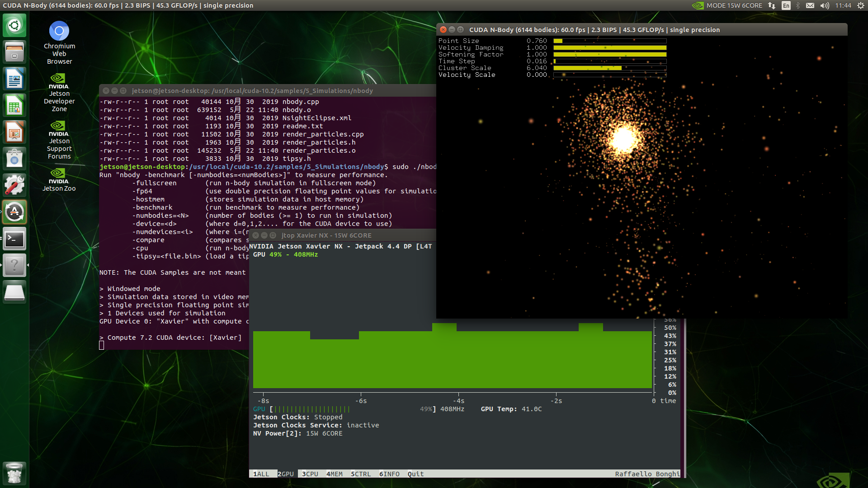868x488 pixels.
Task: Click Quit in the jtop bottom bar
Action: point(415,474)
